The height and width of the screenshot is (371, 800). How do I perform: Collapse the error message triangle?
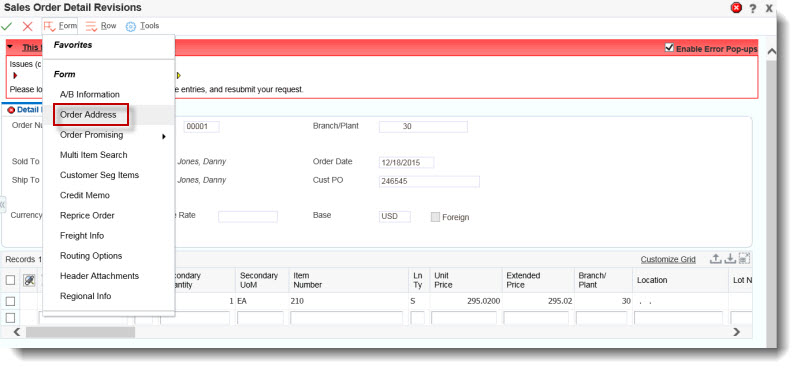point(10,47)
